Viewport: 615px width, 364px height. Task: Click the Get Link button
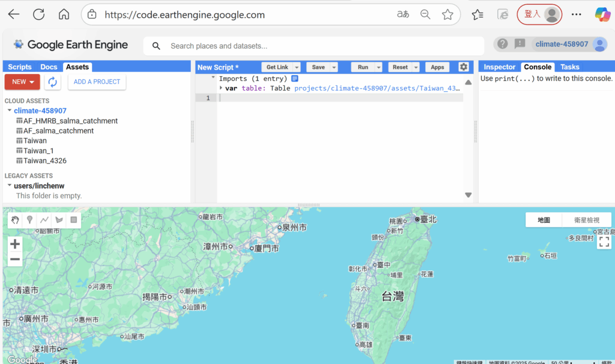277,67
